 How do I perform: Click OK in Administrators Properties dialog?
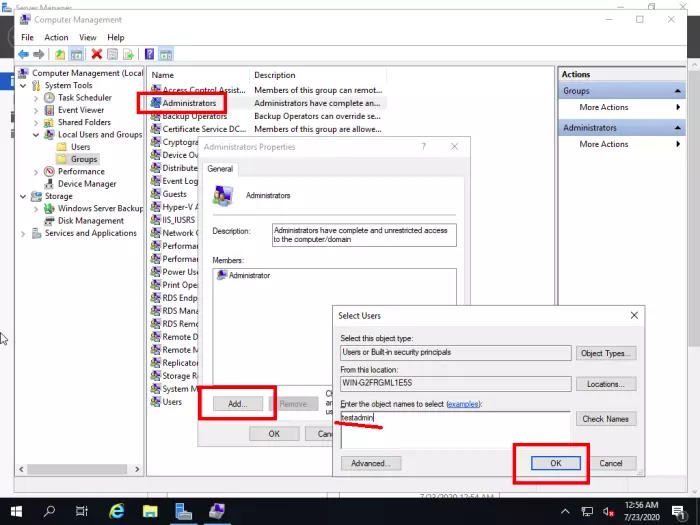[x=274, y=434]
